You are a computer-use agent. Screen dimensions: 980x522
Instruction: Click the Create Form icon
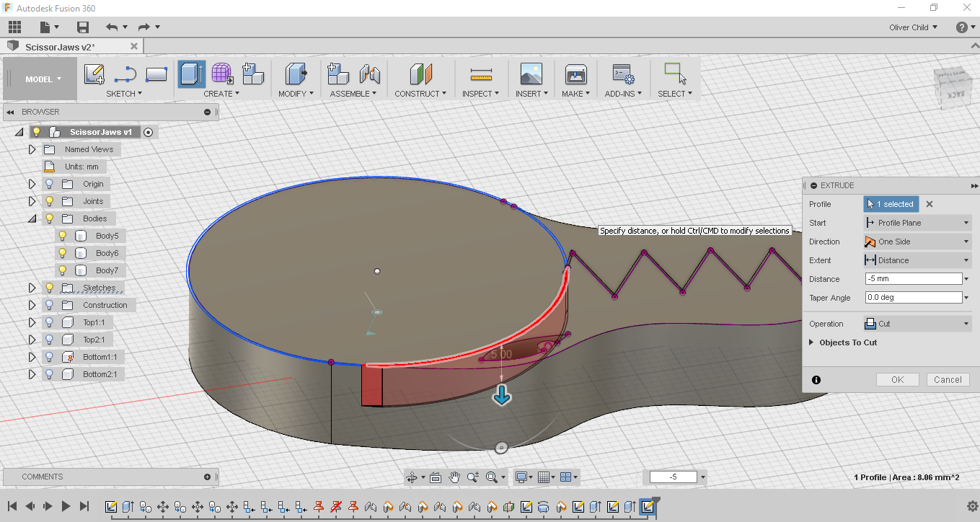(x=222, y=74)
